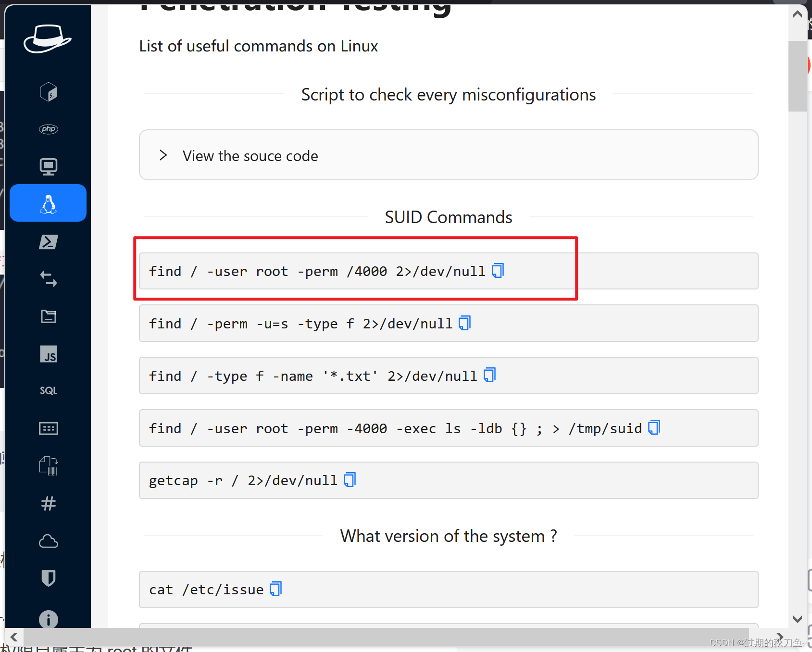812x652 pixels.
Task: Open the SQL injection sidebar tab
Action: (49, 390)
